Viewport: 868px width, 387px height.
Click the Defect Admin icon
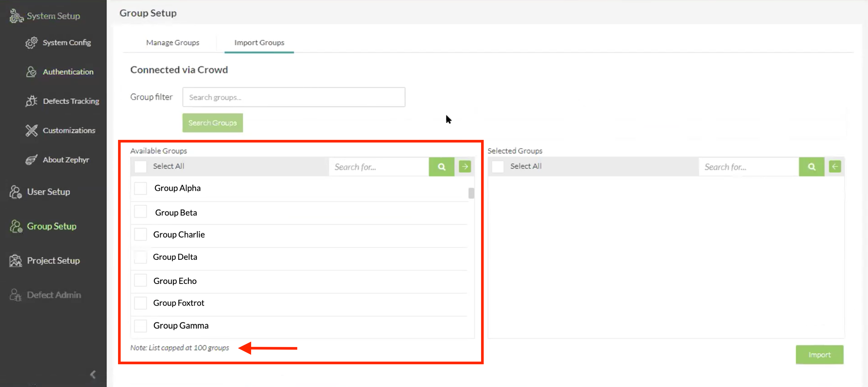click(x=16, y=295)
